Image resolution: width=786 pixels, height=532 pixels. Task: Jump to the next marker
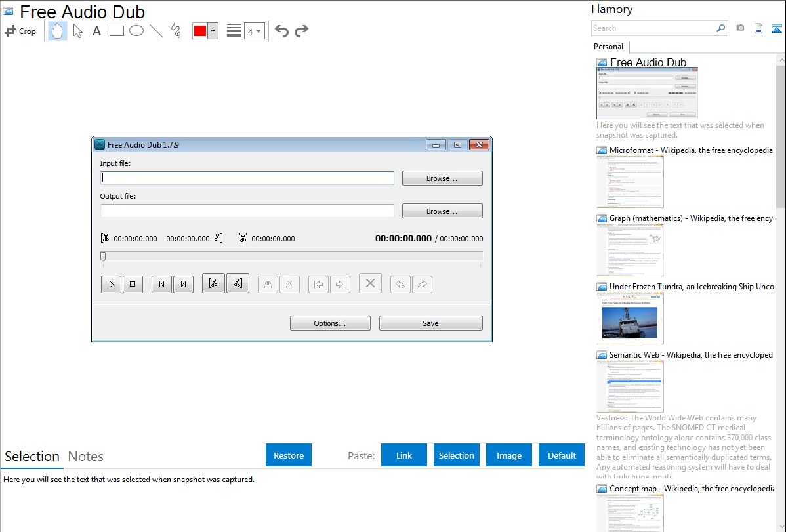184,284
